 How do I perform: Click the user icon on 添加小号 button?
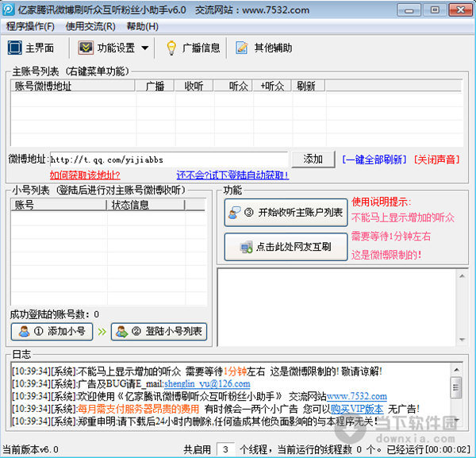24,331
